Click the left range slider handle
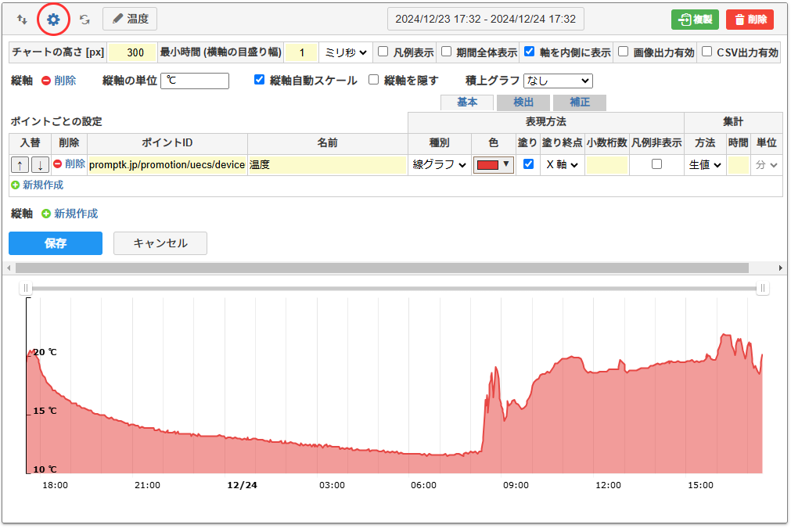Image resolution: width=791 pixels, height=532 pixels. pos(26,288)
